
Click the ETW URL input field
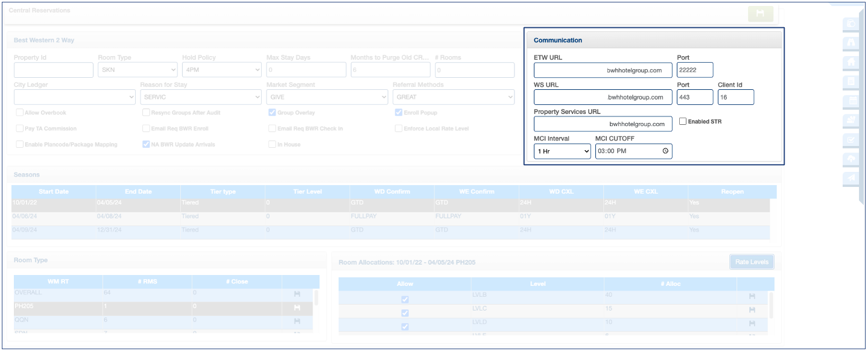coord(603,70)
